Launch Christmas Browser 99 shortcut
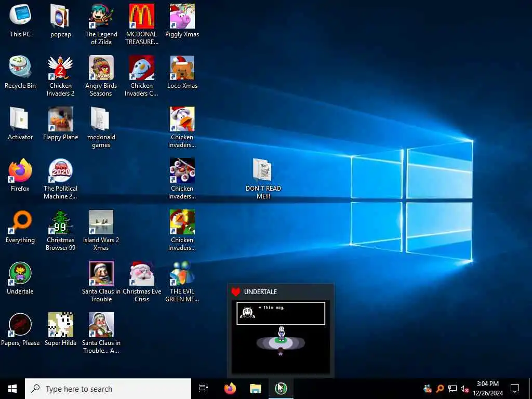532x399 pixels. (x=60, y=231)
